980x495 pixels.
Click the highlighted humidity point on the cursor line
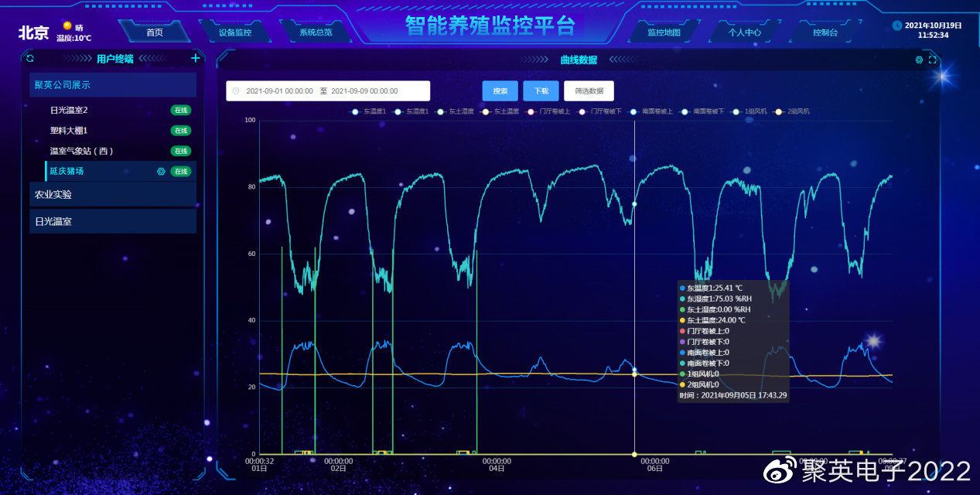634,204
